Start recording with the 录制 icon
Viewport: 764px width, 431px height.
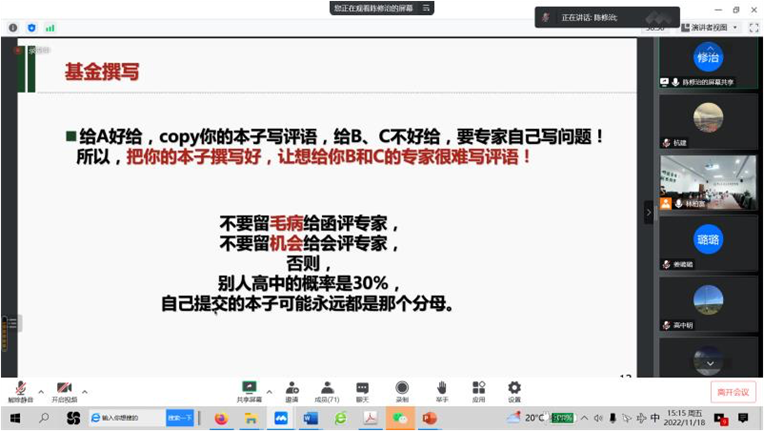pos(401,390)
